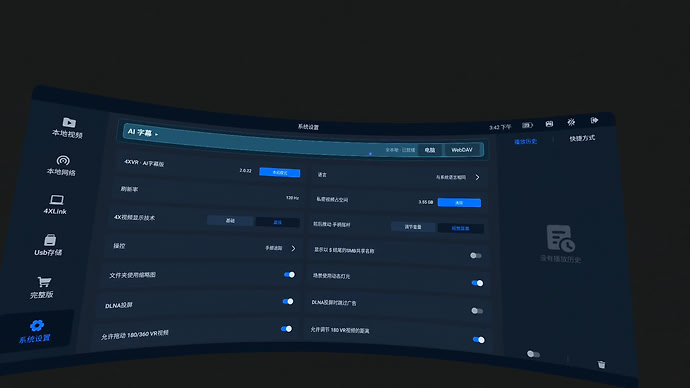Click the trash icon to clear history

pos(601,364)
